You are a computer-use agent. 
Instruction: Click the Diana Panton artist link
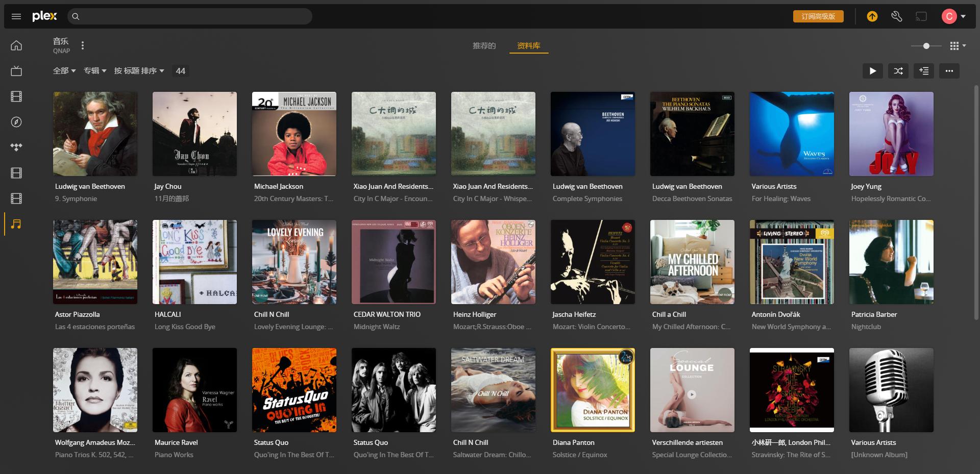(x=574, y=443)
